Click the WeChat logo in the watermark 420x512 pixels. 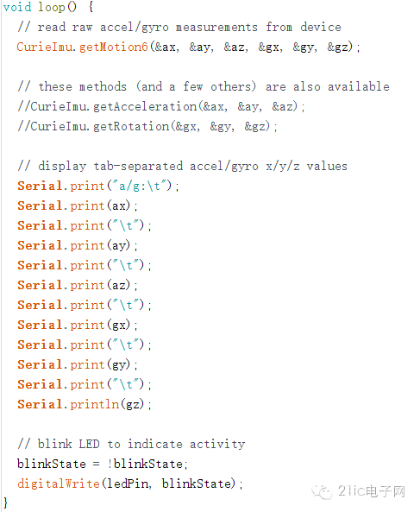pyautogui.click(x=322, y=491)
